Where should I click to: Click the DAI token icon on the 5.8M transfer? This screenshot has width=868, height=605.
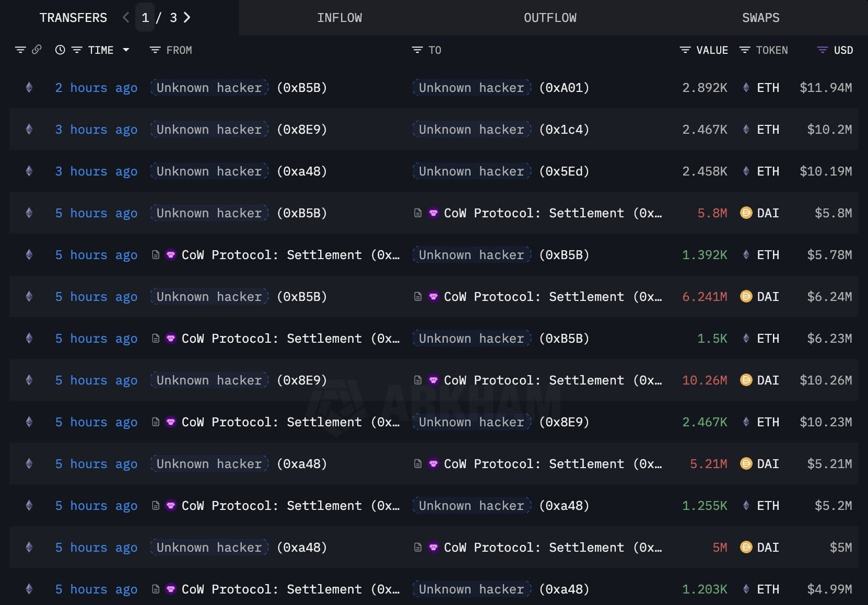(746, 213)
